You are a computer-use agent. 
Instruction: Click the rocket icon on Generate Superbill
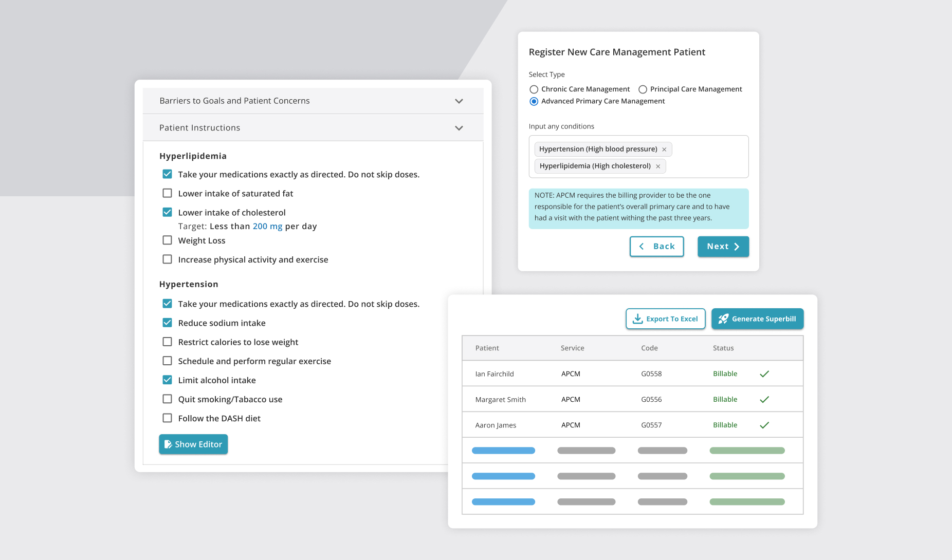pos(723,319)
